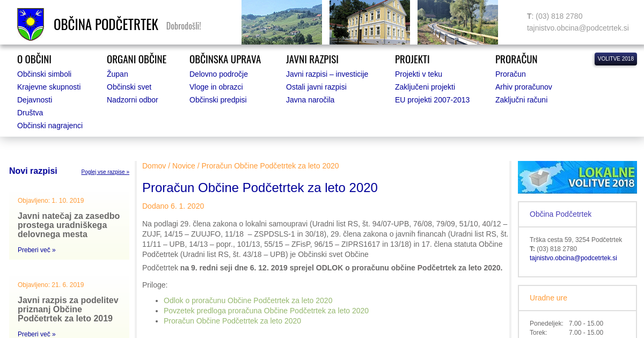Open the Župan menu item
The width and height of the screenshot is (644, 338).
tap(117, 74)
